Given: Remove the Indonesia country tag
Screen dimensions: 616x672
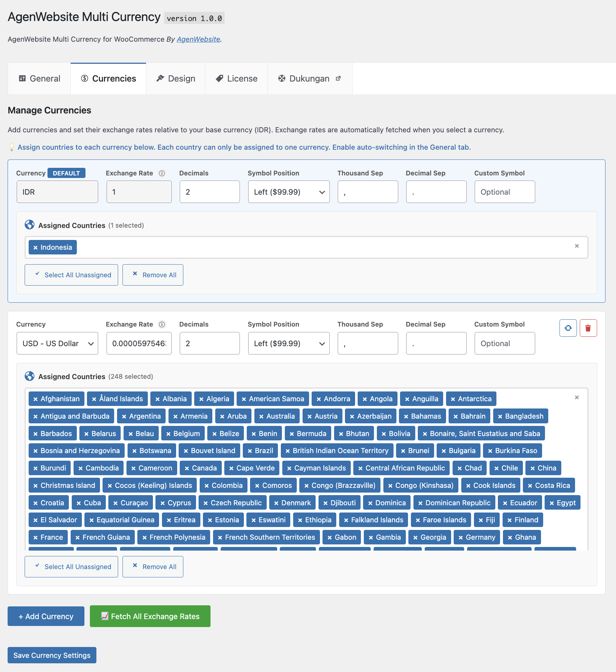Looking at the screenshot, I should point(36,247).
